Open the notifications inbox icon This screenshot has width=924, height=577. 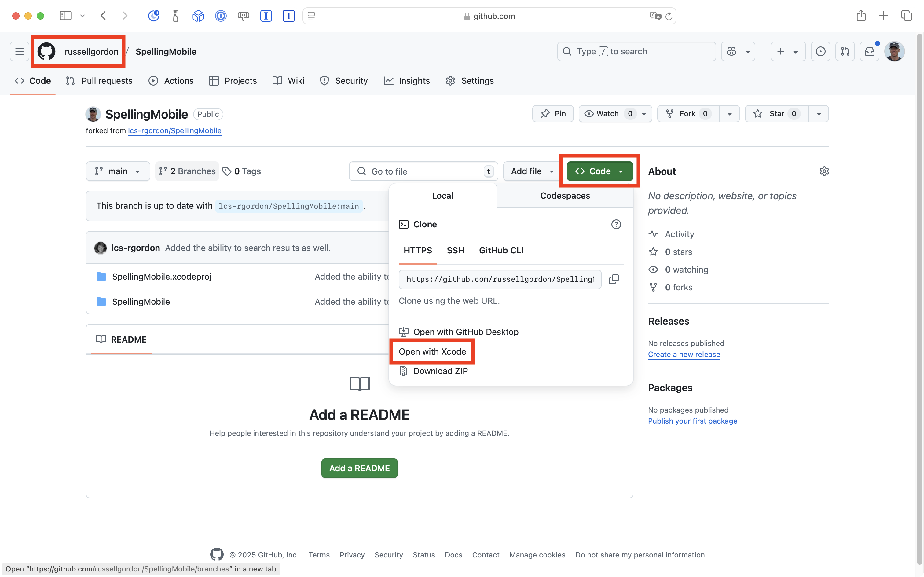click(x=869, y=52)
